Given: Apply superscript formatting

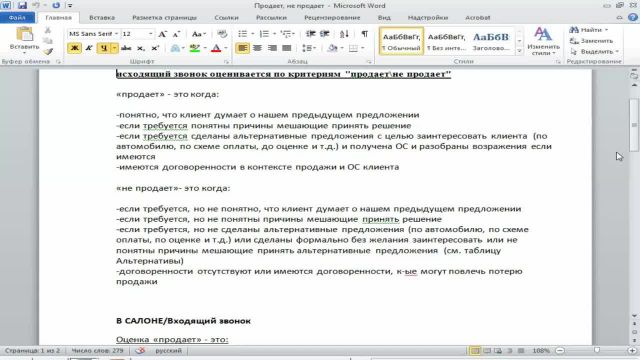Looking at the screenshot, I should tap(155, 48).
